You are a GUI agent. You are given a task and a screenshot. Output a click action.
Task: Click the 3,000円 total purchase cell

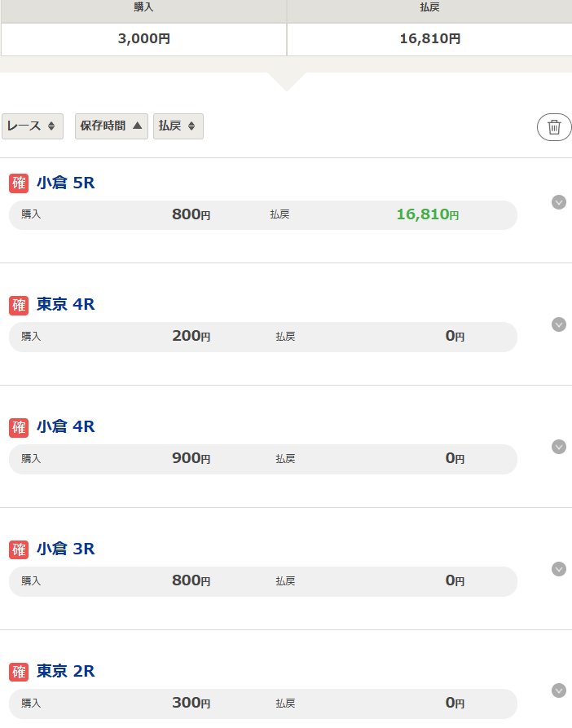click(143, 39)
